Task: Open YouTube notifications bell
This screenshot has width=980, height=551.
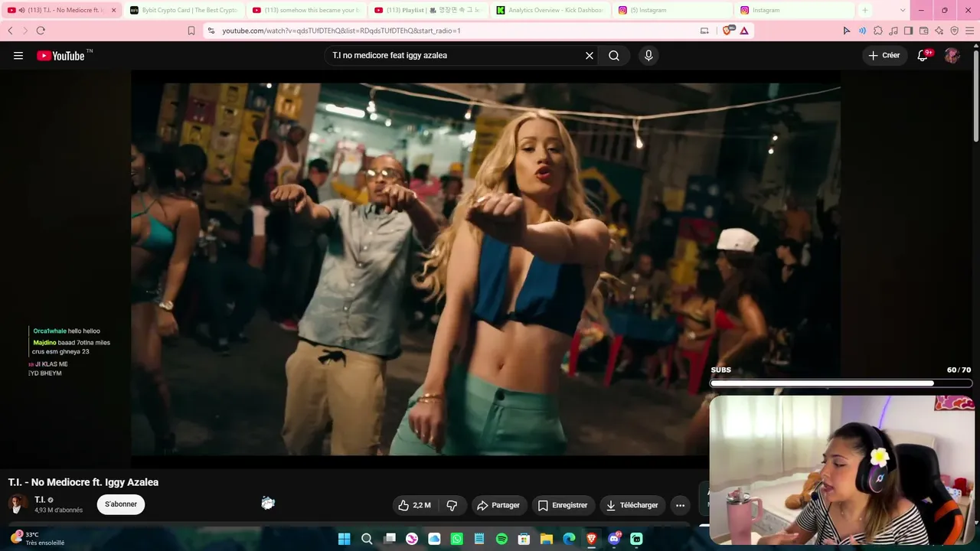Action: [x=923, y=55]
